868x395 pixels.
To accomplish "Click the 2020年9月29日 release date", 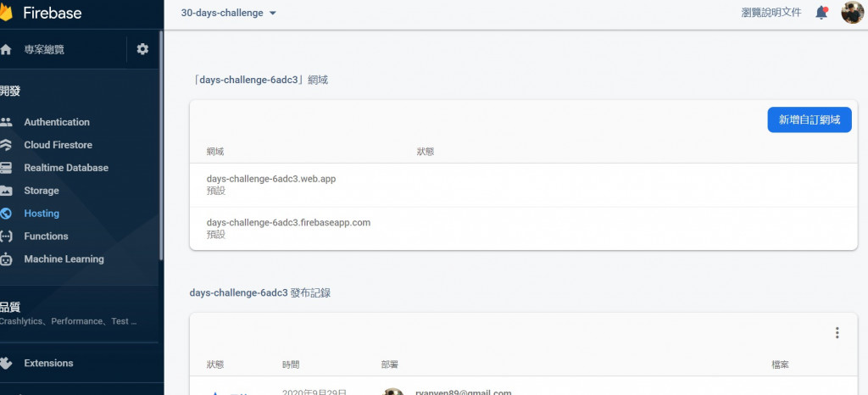I will [314, 392].
